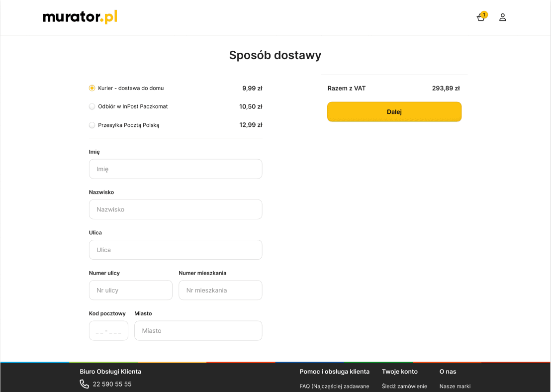Click the phone icon in the footer
551x392 pixels.
pos(83,384)
